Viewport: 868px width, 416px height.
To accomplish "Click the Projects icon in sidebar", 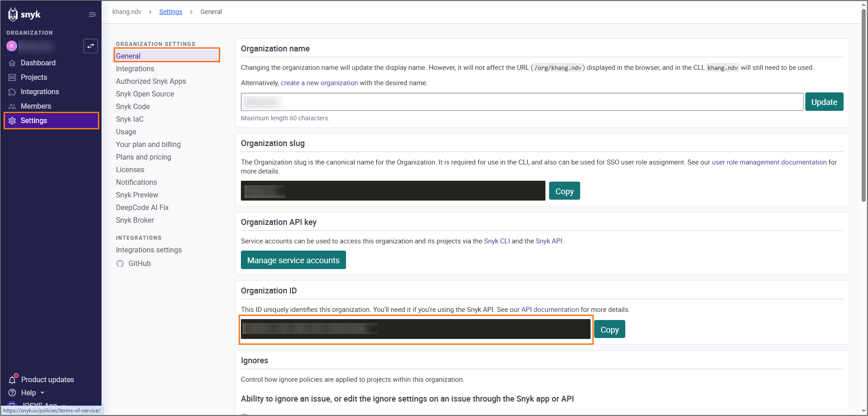I will tap(12, 78).
